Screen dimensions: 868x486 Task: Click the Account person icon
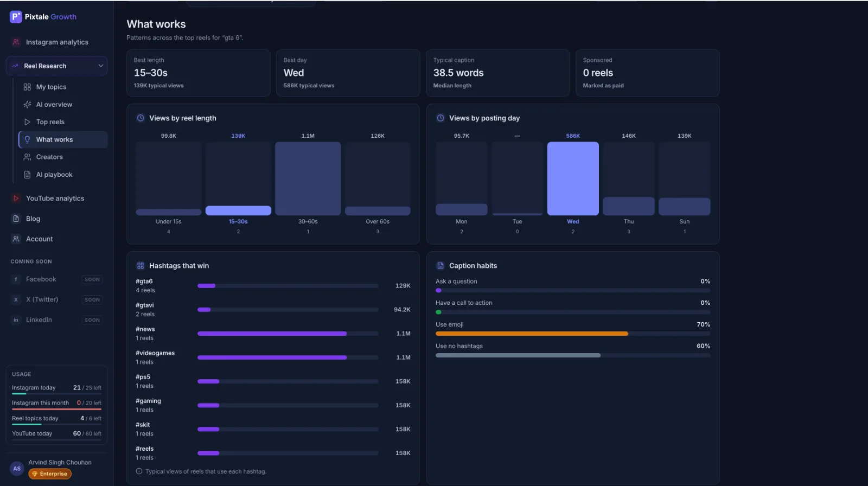click(x=16, y=239)
